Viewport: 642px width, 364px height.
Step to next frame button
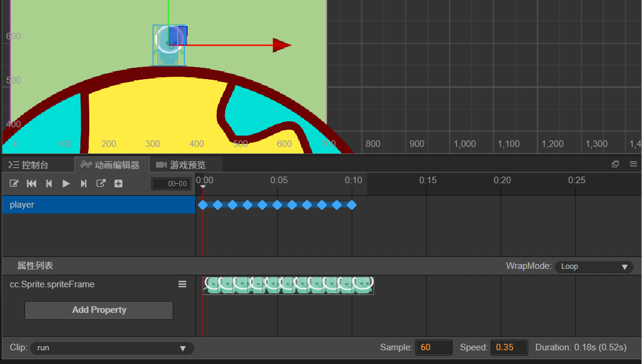[x=83, y=184]
